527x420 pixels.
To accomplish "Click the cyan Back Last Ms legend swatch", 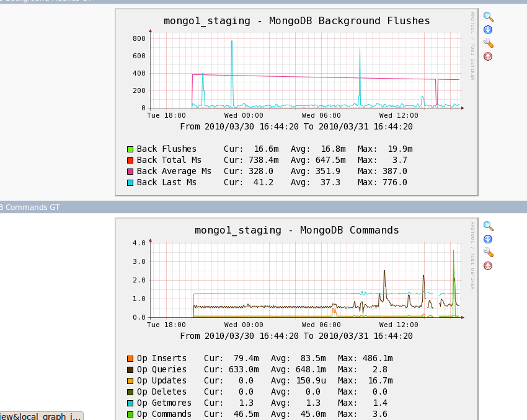I will coord(130,183).
